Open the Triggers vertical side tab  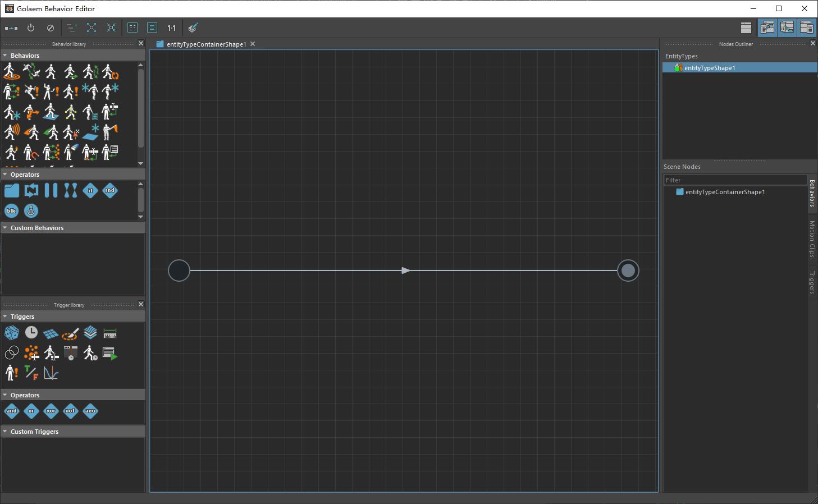(x=812, y=282)
